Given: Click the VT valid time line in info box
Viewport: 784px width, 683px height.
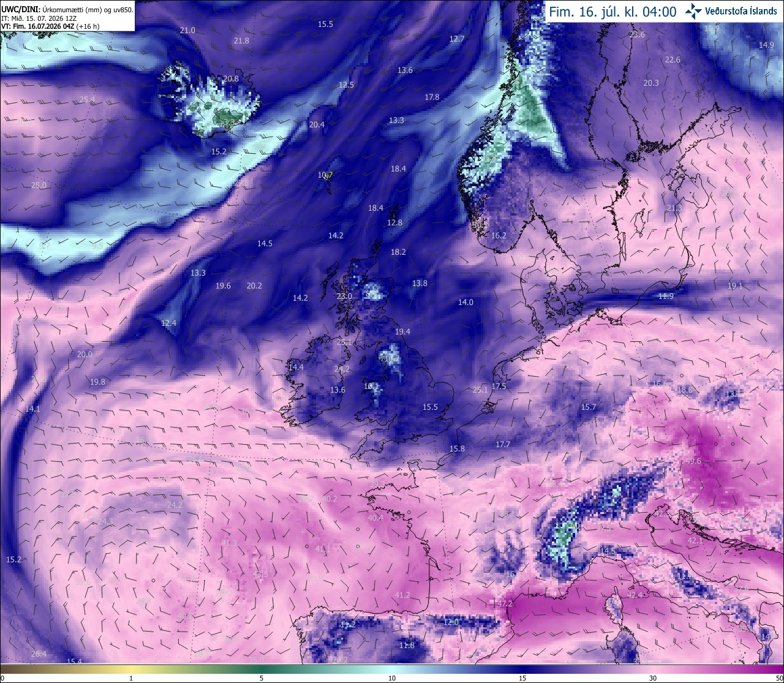Looking at the screenshot, I should point(50,26).
